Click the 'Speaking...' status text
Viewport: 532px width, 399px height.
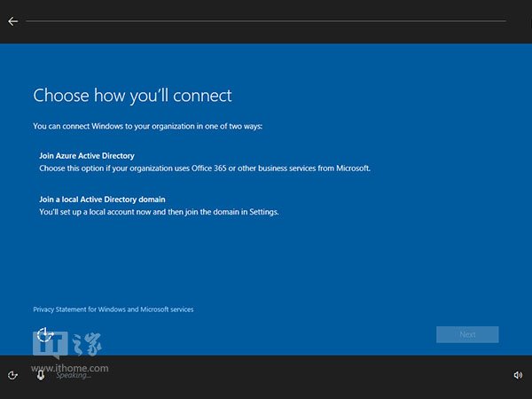point(74,376)
